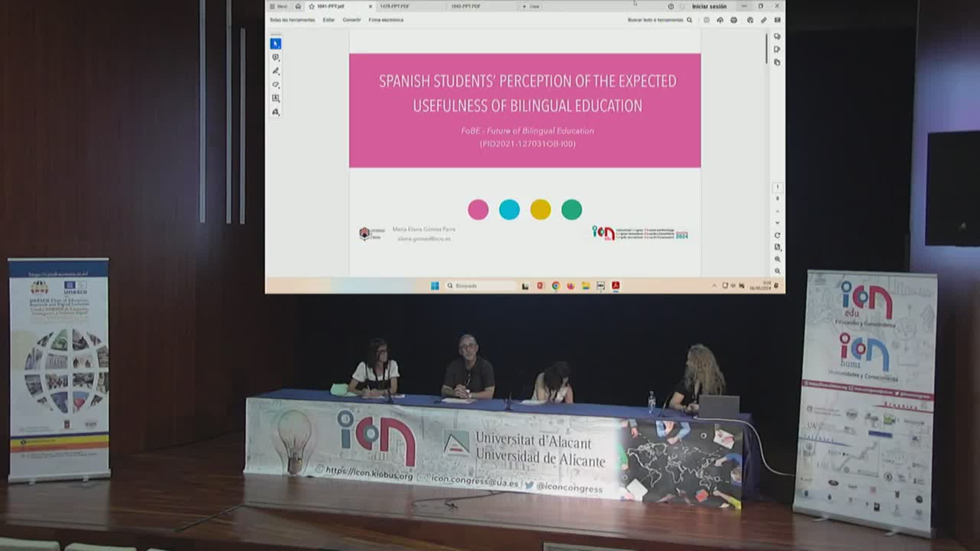The width and height of the screenshot is (980, 551).
Task: Select the highlighter pen tool
Action: pos(276,71)
